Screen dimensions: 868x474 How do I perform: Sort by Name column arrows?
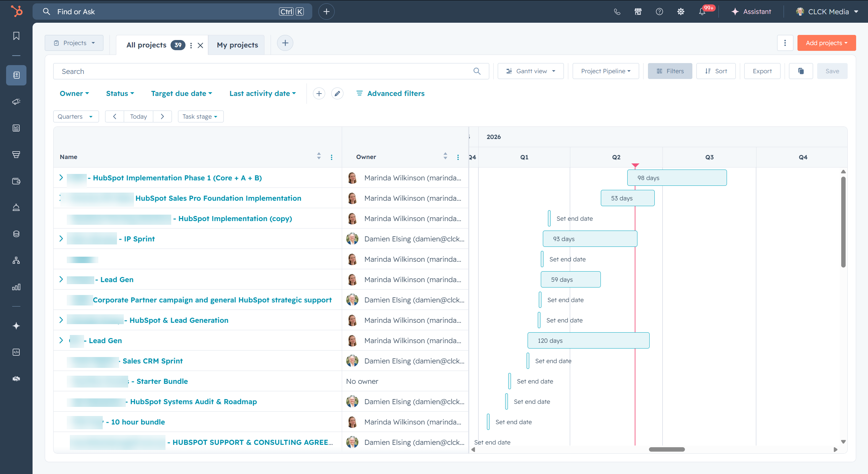tap(319, 156)
